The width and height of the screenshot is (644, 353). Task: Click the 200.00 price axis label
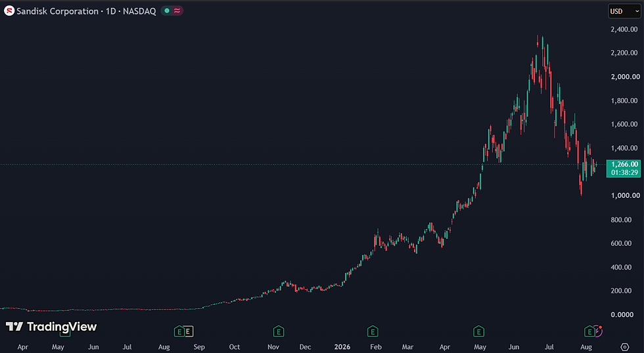point(622,291)
